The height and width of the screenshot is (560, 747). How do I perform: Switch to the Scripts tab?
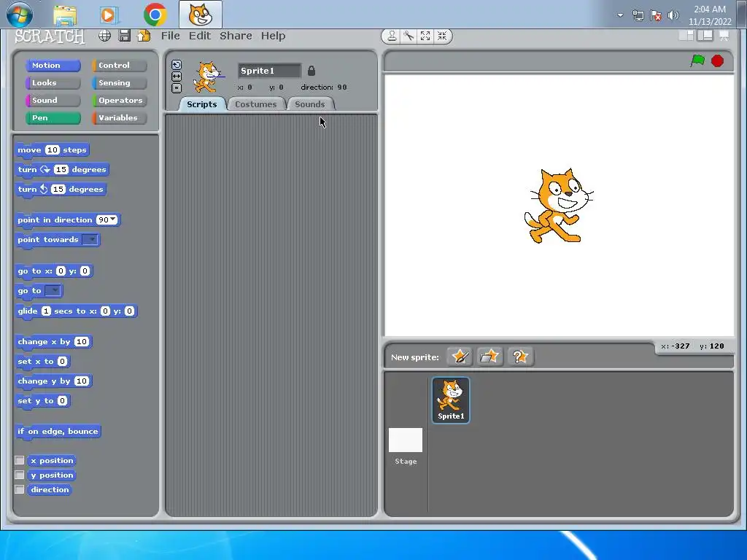[x=201, y=104]
